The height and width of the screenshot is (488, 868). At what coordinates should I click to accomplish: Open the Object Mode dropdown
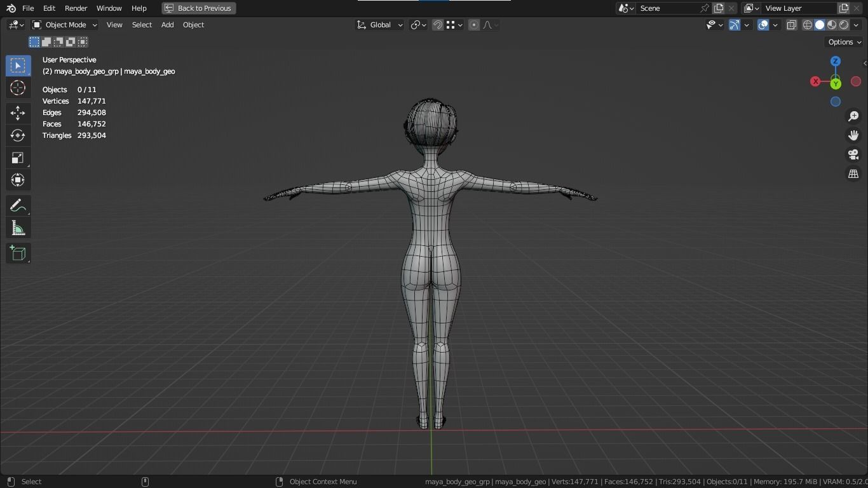tap(65, 25)
